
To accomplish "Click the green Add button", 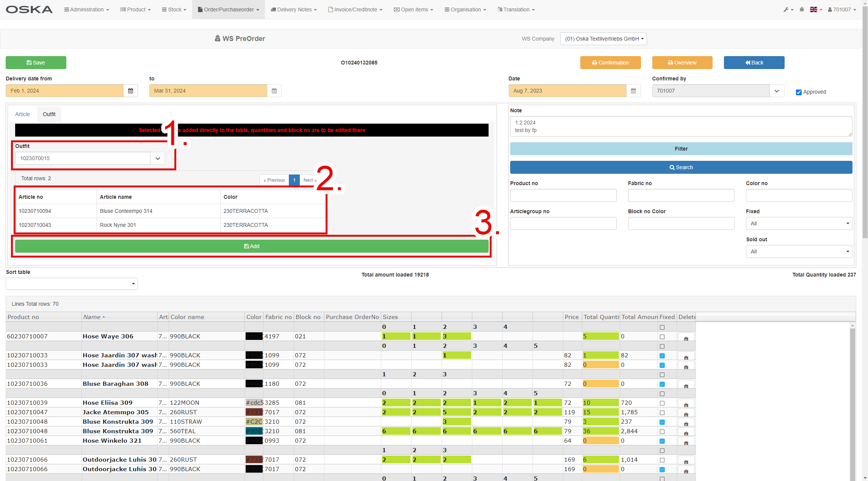I will click(x=251, y=246).
